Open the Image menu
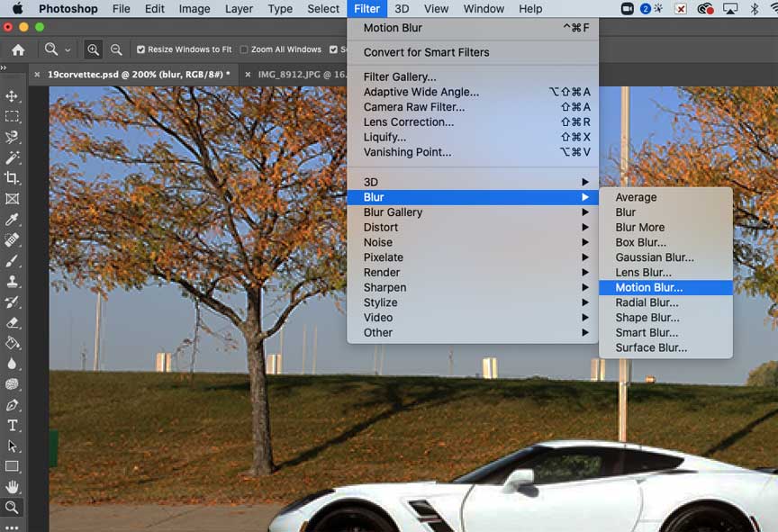This screenshot has height=532, width=778. pos(194,9)
